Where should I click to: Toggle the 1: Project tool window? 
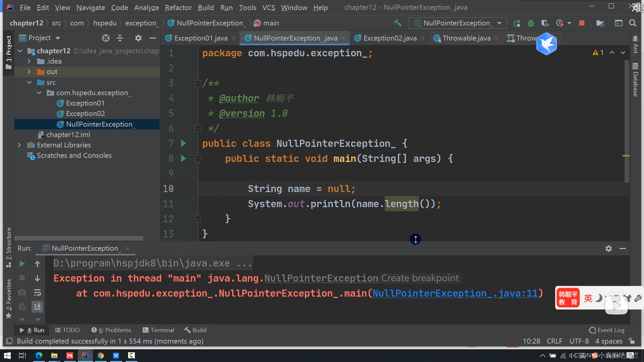9,53
